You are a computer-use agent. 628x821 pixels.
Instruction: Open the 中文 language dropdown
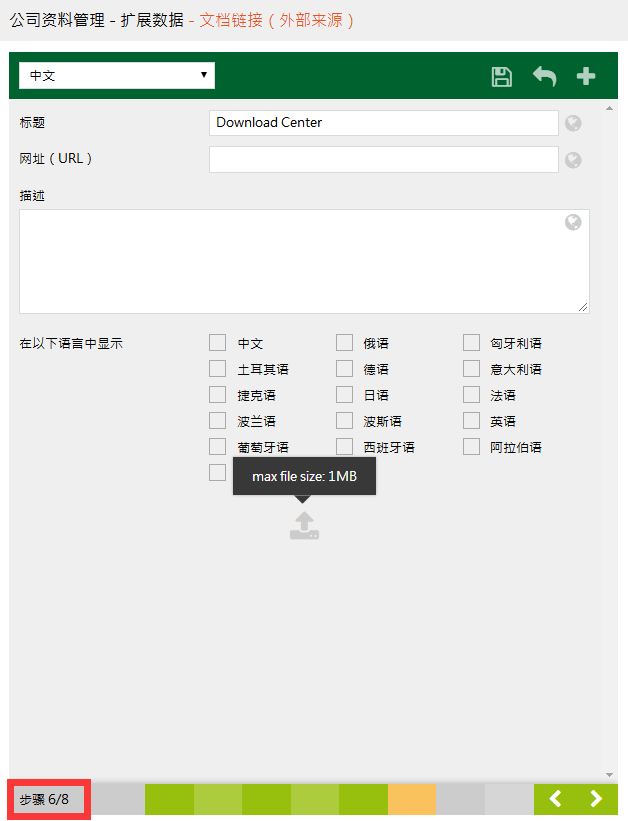117,75
